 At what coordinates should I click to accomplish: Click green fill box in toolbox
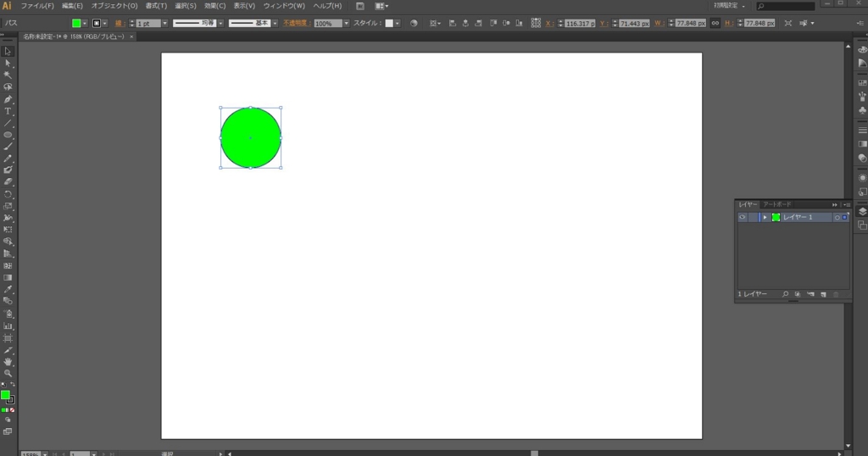[5, 395]
